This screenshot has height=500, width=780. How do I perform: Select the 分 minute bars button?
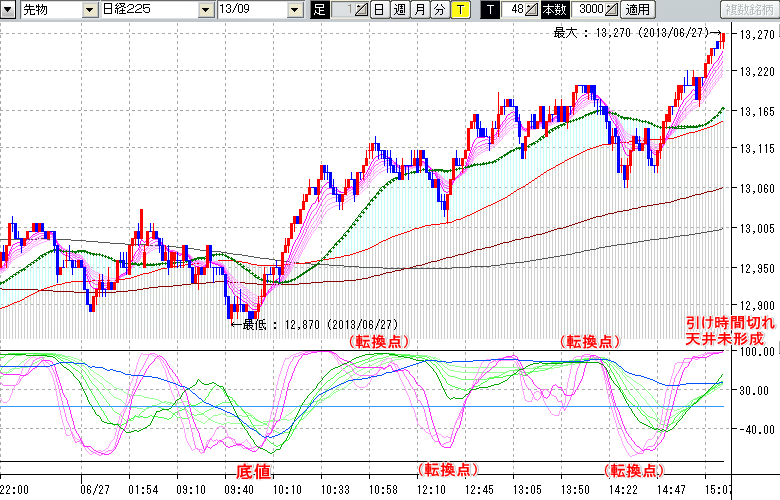[x=439, y=9]
